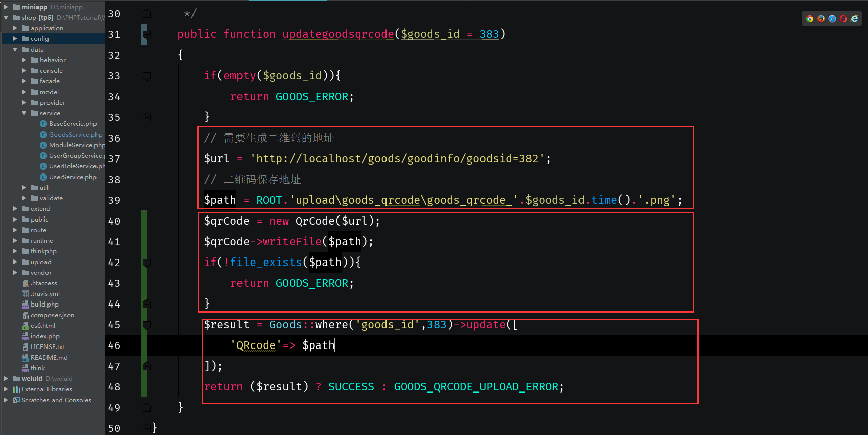Select the extend folder
Viewport: 868px width, 435px height.
coord(40,209)
